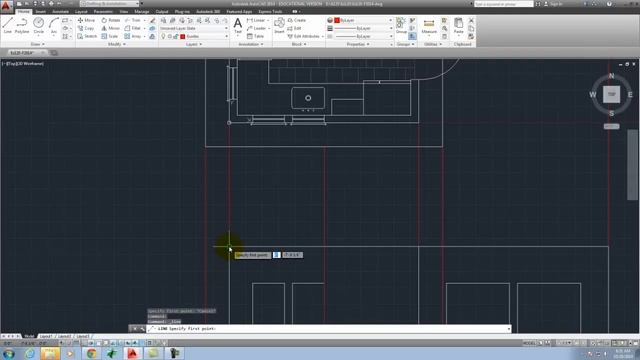This screenshot has width=640, height=360.
Task: Activate the Rotate command
Action: coord(111,20)
